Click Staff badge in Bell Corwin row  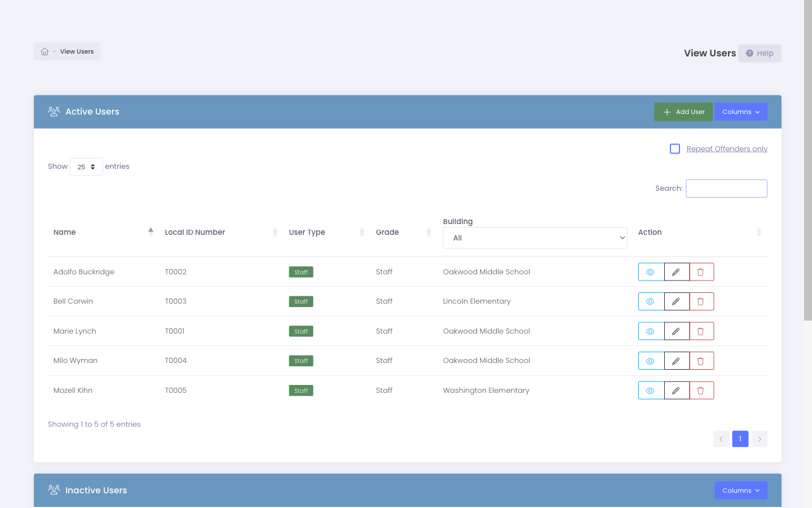point(301,301)
